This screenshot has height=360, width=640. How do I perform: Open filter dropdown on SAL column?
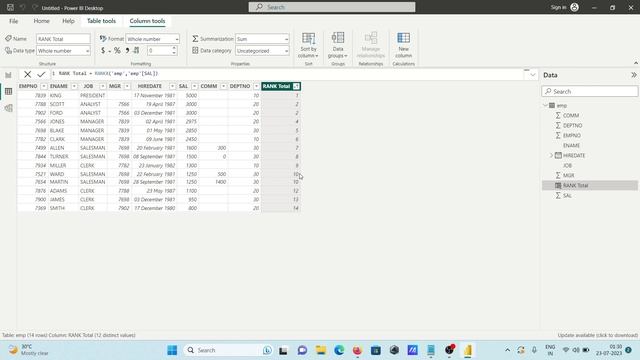[194, 86]
